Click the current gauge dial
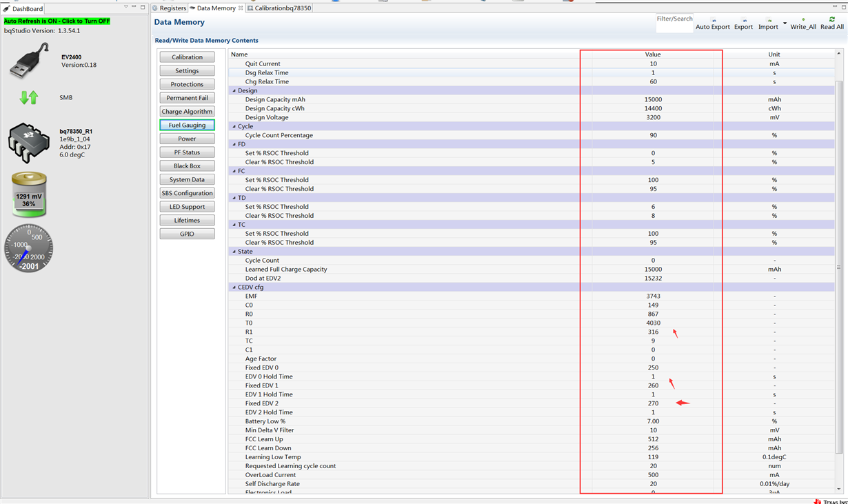 pyautogui.click(x=29, y=248)
